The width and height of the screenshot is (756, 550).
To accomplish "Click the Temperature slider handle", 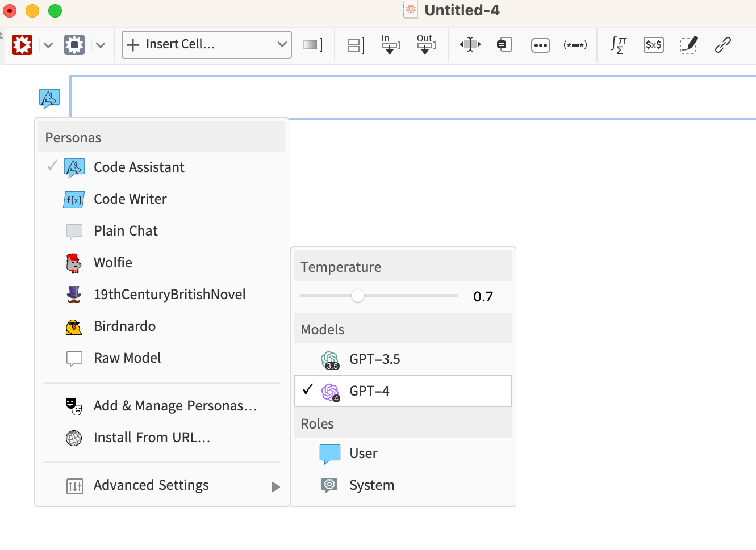I will [x=357, y=296].
